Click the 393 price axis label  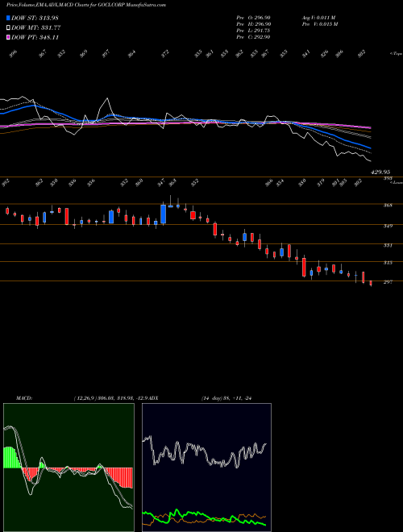388,178
